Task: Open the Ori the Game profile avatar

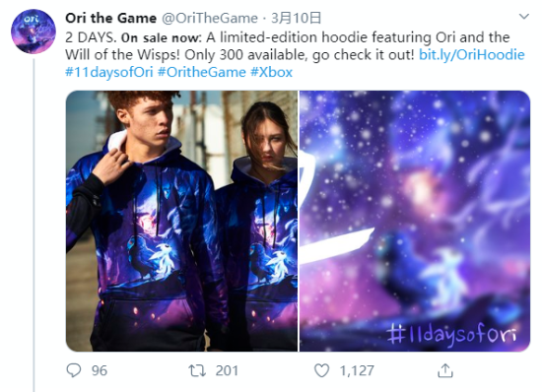Action: (34, 32)
